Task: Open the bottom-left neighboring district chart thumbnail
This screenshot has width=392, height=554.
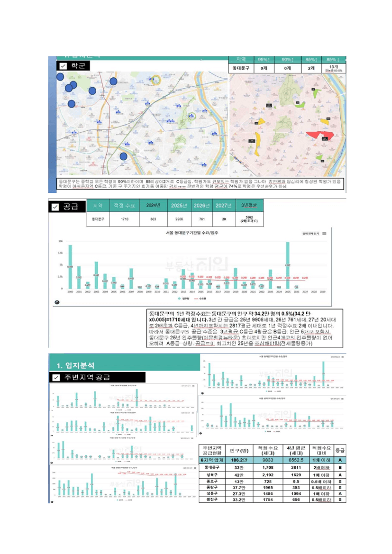Action: (x=124, y=484)
